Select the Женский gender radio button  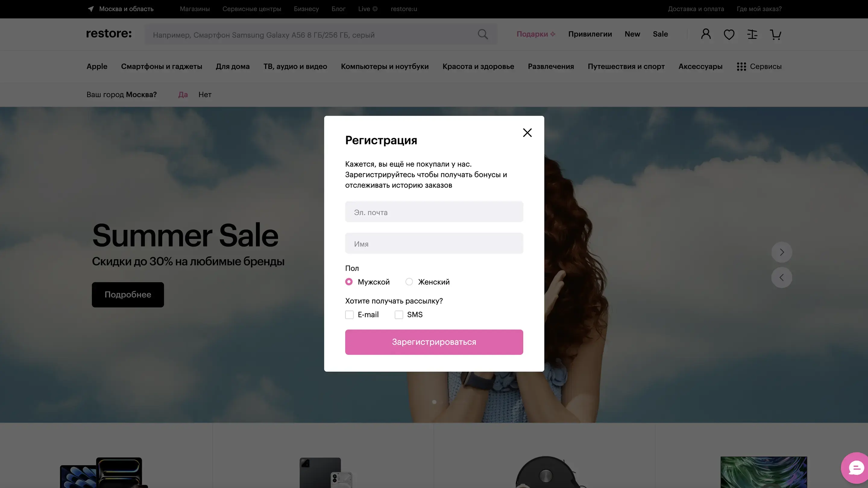pyautogui.click(x=409, y=282)
